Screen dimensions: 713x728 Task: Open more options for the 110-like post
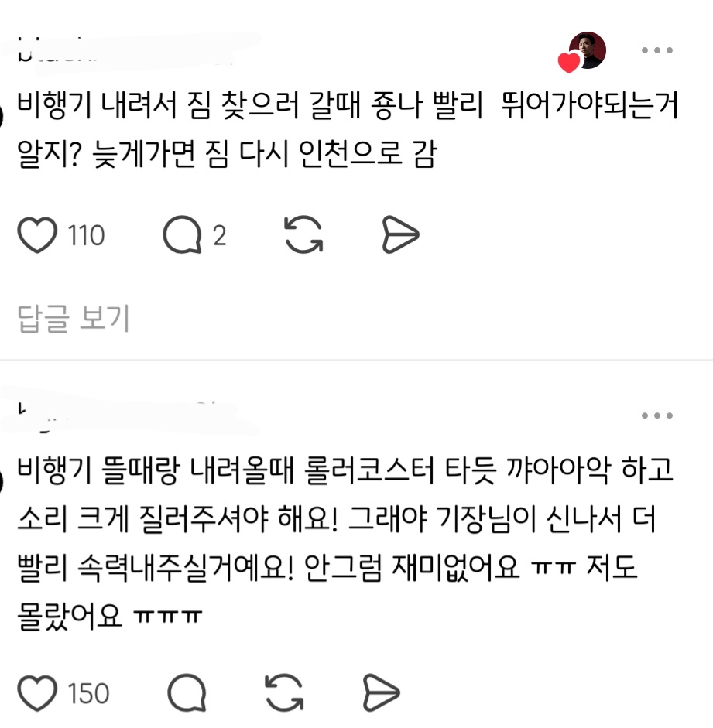[x=657, y=50]
